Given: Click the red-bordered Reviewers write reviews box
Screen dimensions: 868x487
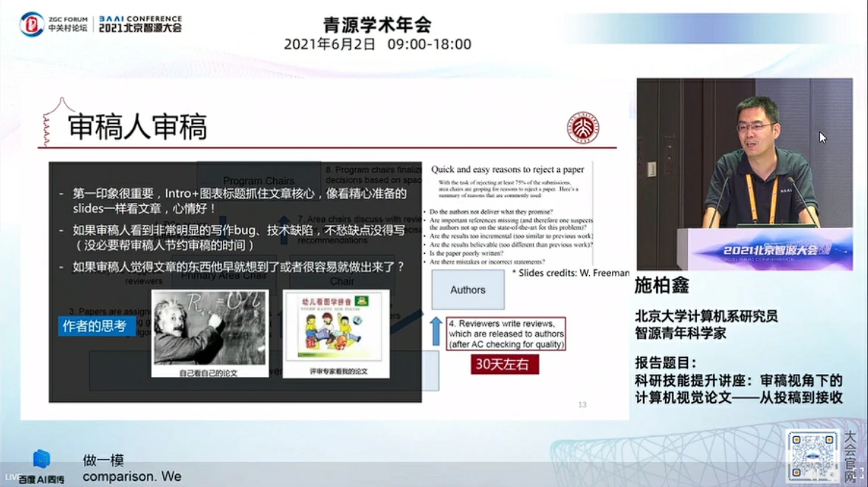Looking at the screenshot, I should click(506, 334).
